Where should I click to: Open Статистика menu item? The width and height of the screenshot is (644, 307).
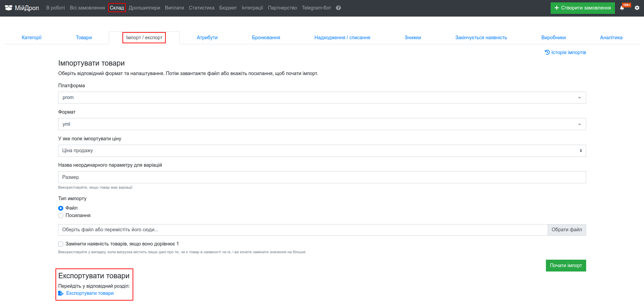(x=202, y=8)
